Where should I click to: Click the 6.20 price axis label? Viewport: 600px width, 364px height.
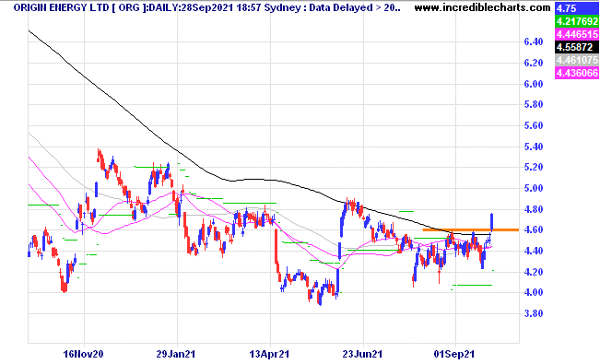pos(534,63)
